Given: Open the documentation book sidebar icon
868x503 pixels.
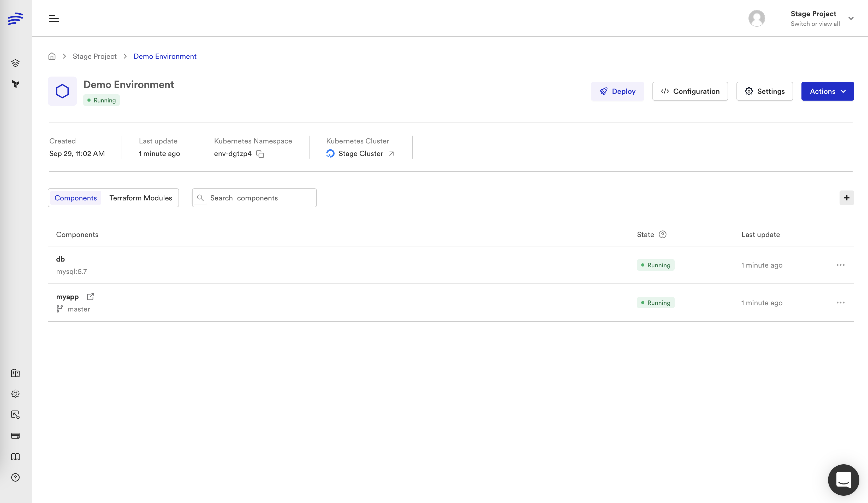Looking at the screenshot, I should tap(15, 456).
